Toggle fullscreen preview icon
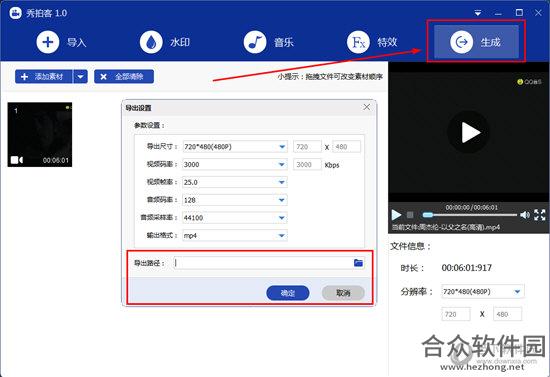Screen dimensions: 550x377 pos(539,215)
